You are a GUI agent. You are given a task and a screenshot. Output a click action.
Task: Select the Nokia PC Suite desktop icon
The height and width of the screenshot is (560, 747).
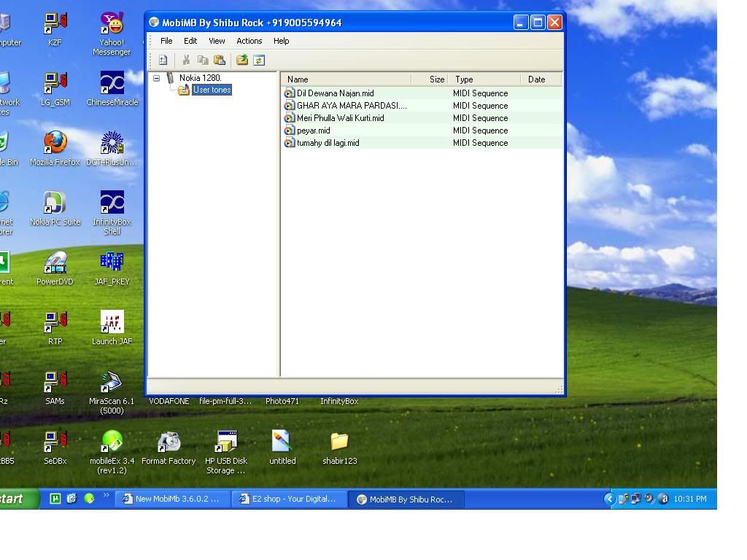coord(55,209)
